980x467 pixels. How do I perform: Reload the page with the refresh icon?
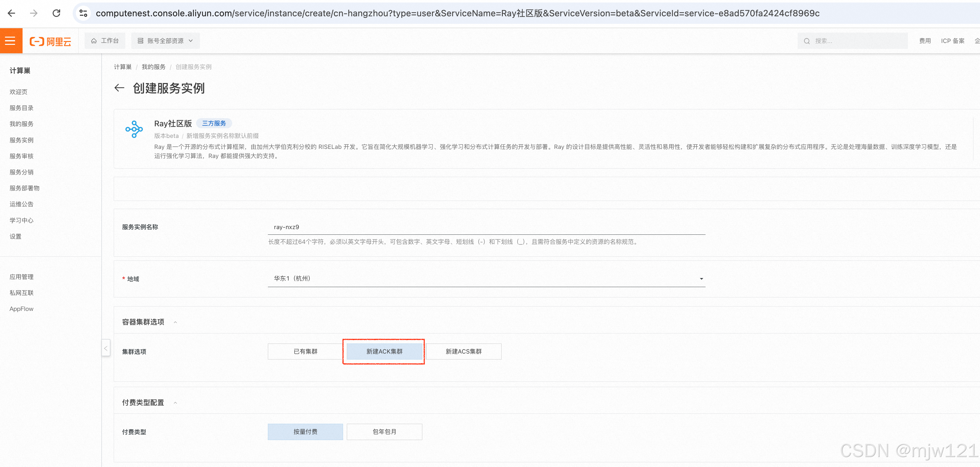pyautogui.click(x=56, y=13)
